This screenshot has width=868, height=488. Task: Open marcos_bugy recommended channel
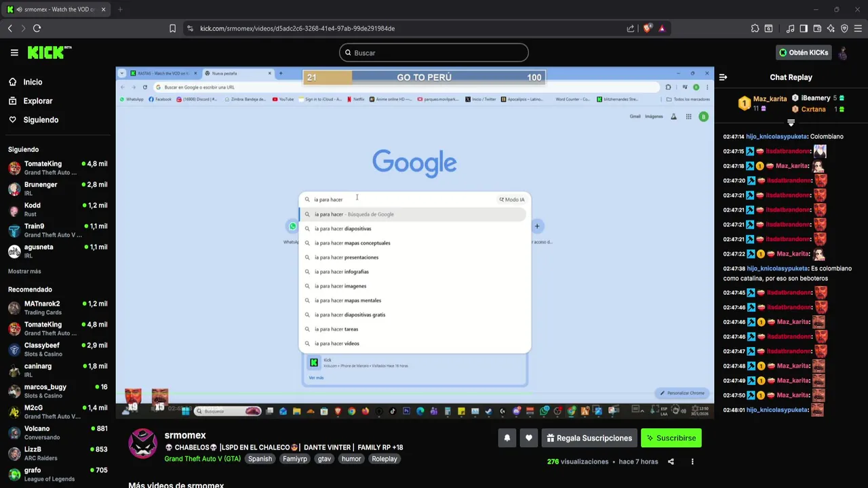[x=57, y=391]
